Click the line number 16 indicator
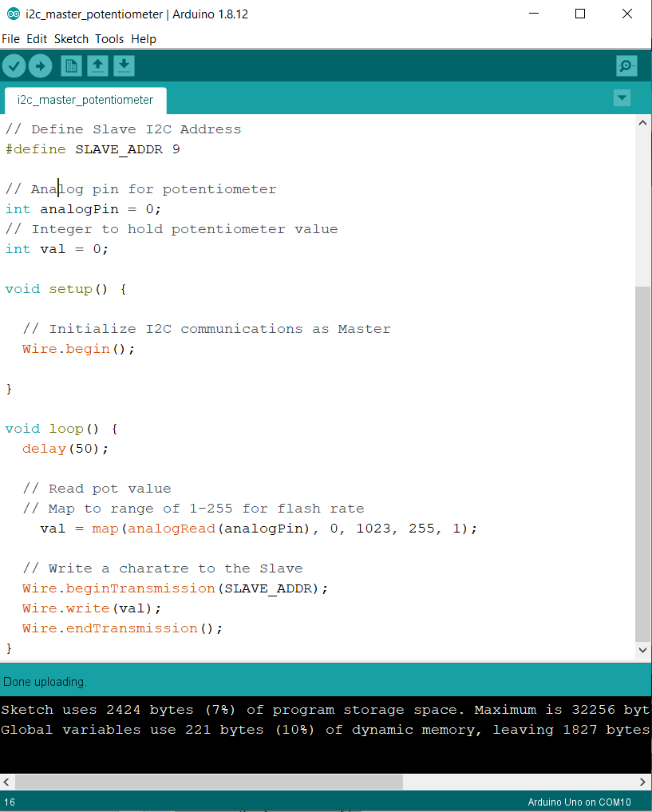Screen dimensions: 652x812 10,802
